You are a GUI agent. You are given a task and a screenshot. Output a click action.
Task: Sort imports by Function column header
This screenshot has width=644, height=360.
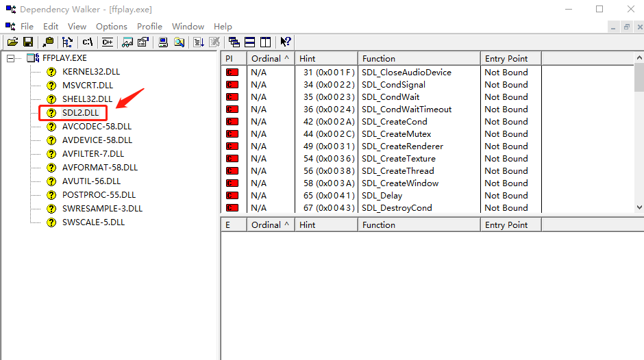(x=418, y=58)
